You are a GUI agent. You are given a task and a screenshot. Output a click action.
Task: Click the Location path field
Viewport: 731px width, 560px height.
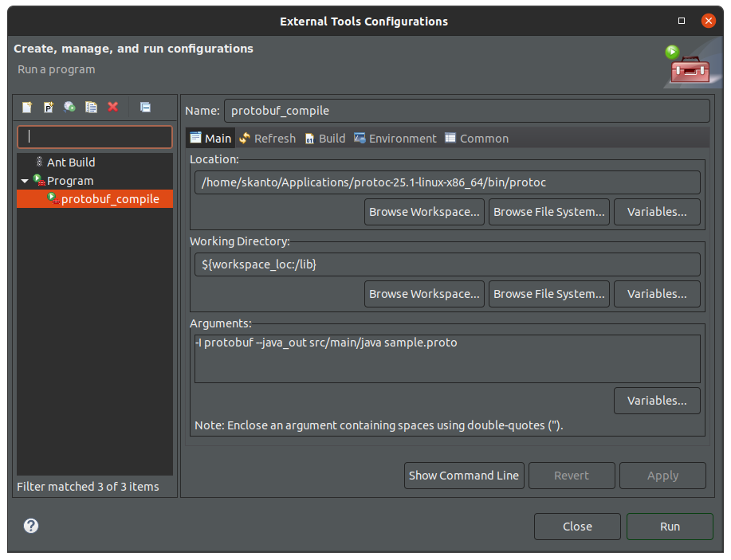coord(447,182)
